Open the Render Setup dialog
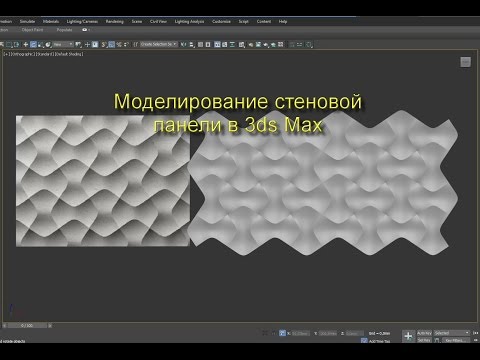 (x=251, y=44)
